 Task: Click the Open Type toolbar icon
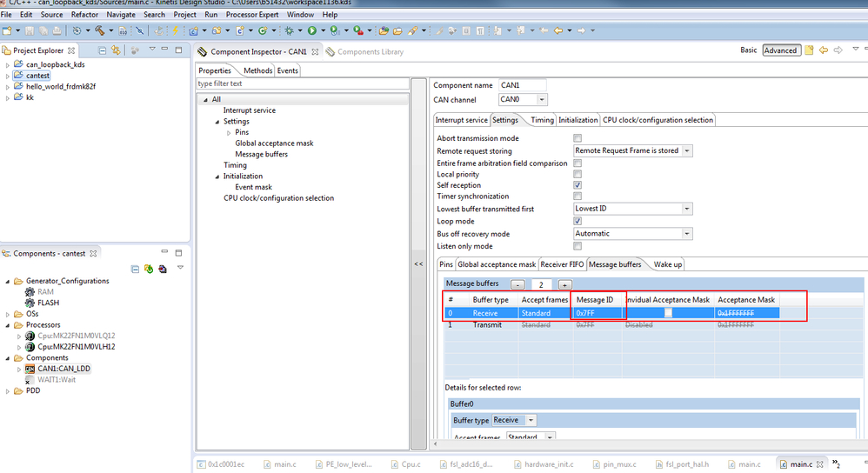point(383,31)
